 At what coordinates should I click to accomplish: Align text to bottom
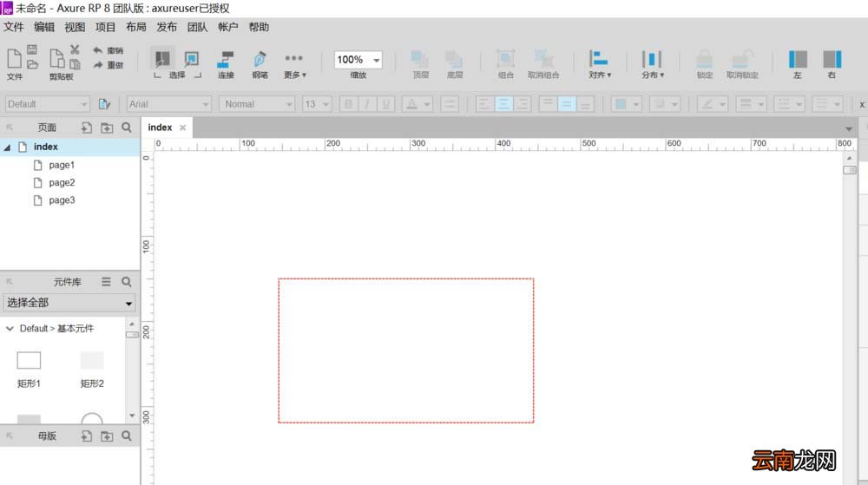click(586, 104)
